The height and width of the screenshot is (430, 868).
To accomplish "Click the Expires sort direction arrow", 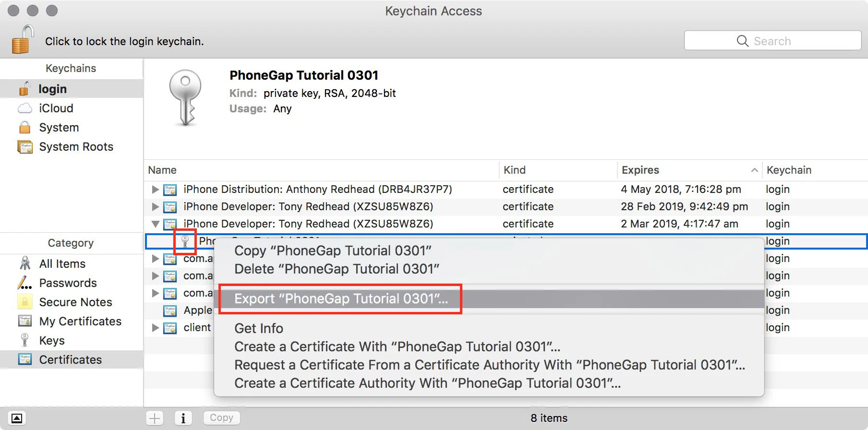I will click(754, 170).
